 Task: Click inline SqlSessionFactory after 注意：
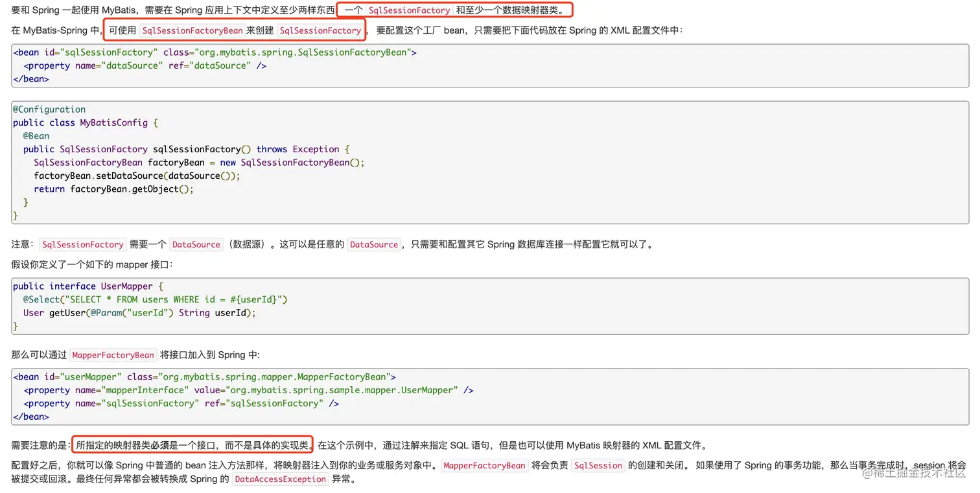83,244
